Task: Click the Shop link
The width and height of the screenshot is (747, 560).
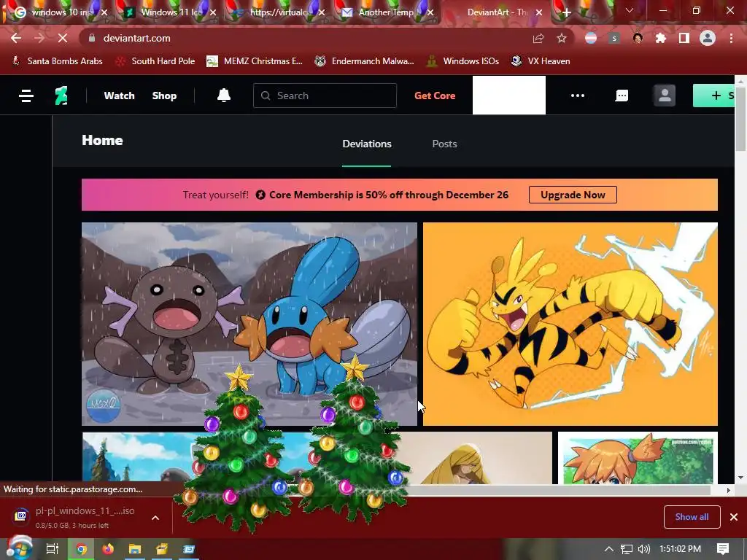Action: (x=164, y=96)
